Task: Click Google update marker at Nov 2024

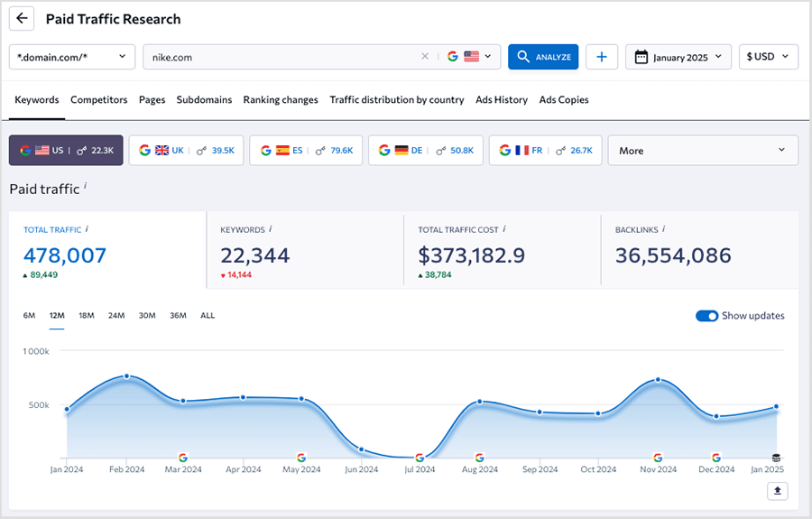Action: click(x=658, y=458)
